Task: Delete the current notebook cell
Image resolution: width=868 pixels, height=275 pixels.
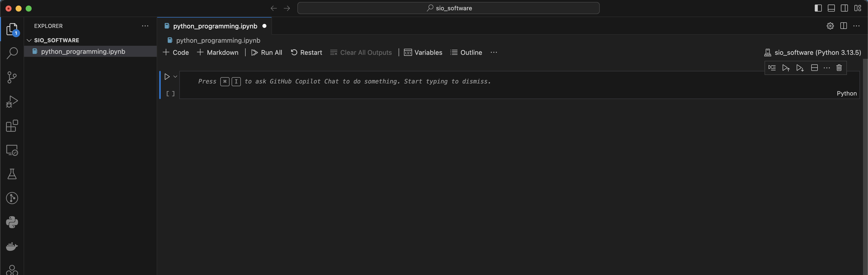Action: click(839, 68)
